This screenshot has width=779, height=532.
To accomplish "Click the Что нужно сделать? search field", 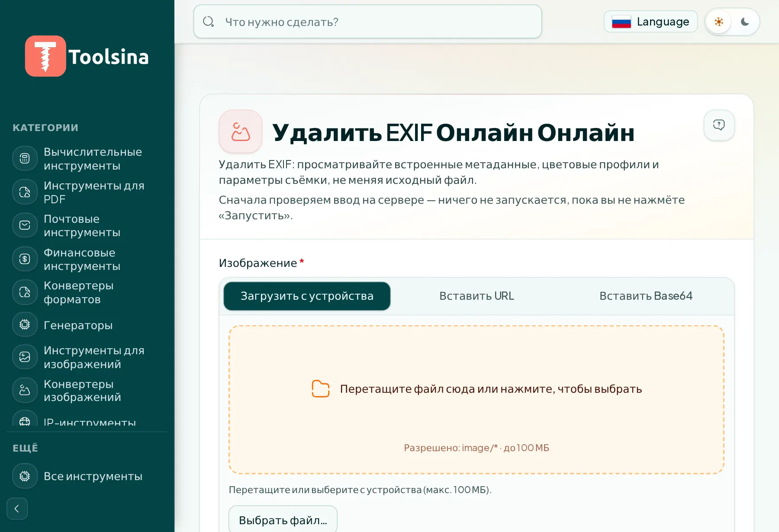I will (368, 22).
